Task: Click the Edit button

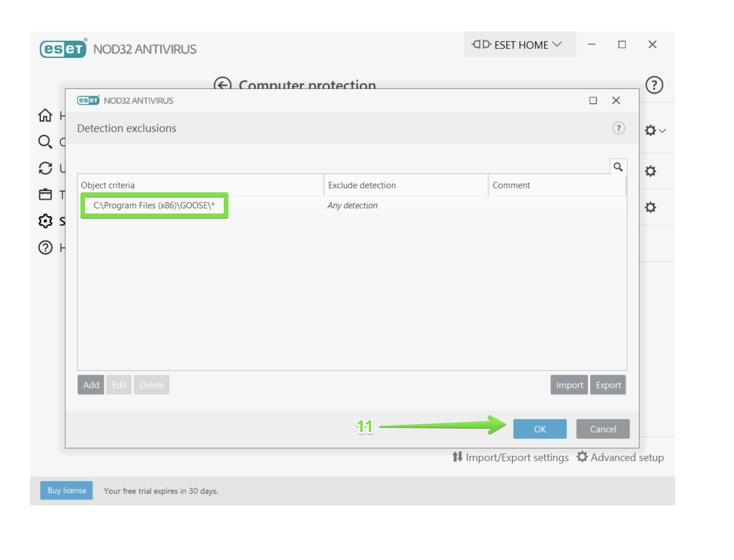Action: coord(119,385)
